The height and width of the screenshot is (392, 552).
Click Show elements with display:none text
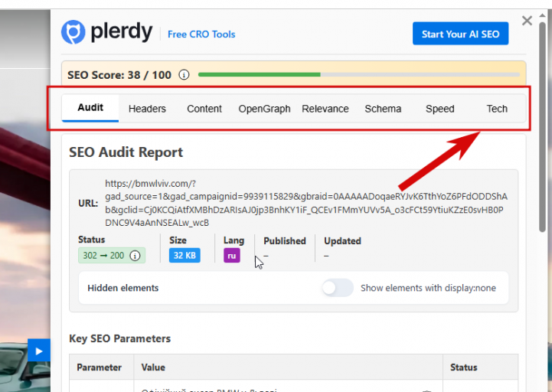(428, 288)
